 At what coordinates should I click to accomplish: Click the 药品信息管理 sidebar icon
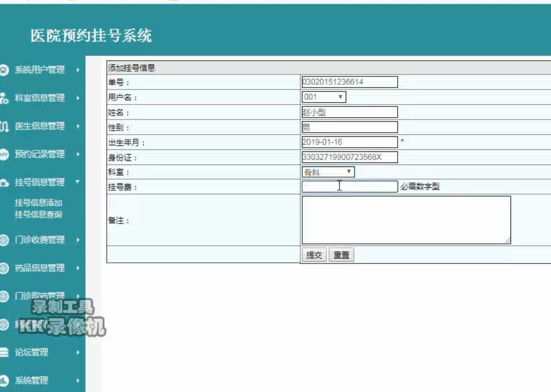tap(3, 268)
